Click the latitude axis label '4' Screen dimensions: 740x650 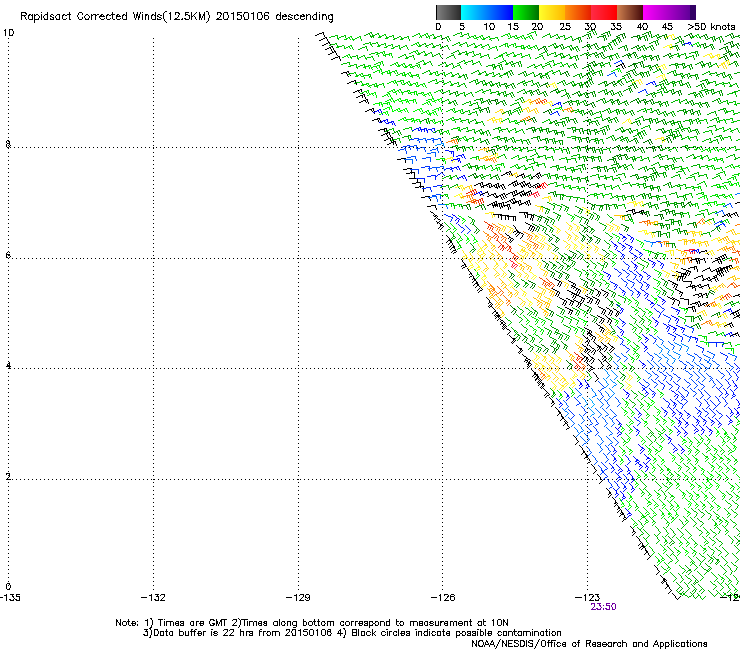pos(8,366)
